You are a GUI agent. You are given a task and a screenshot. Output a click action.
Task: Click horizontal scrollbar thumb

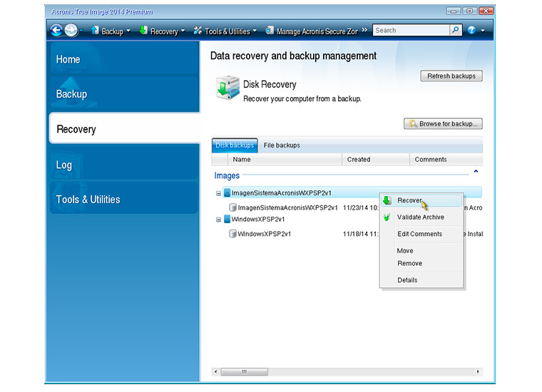tap(244, 372)
